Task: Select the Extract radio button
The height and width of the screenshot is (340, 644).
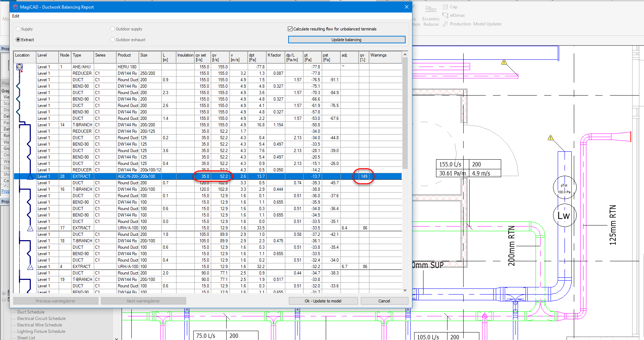Action: click(x=18, y=40)
